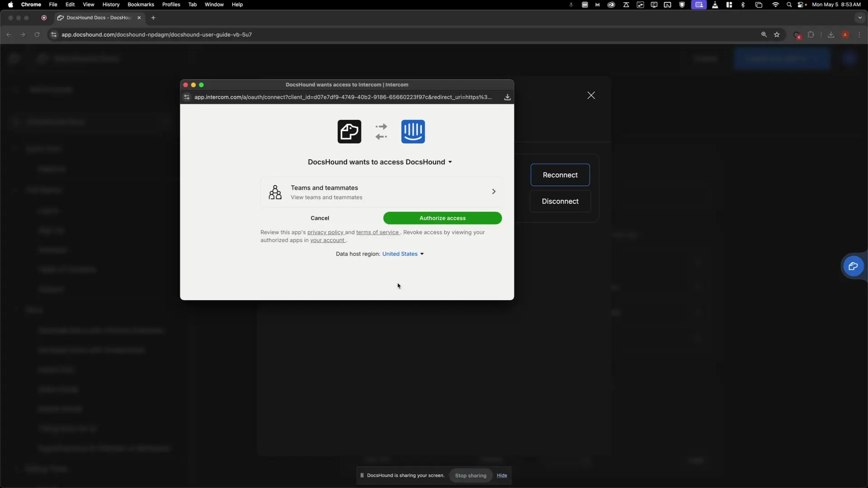Open the DocsHound floating assistant widget
Screen dimensions: 868x488
pyautogui.click(x=853, y=266)
